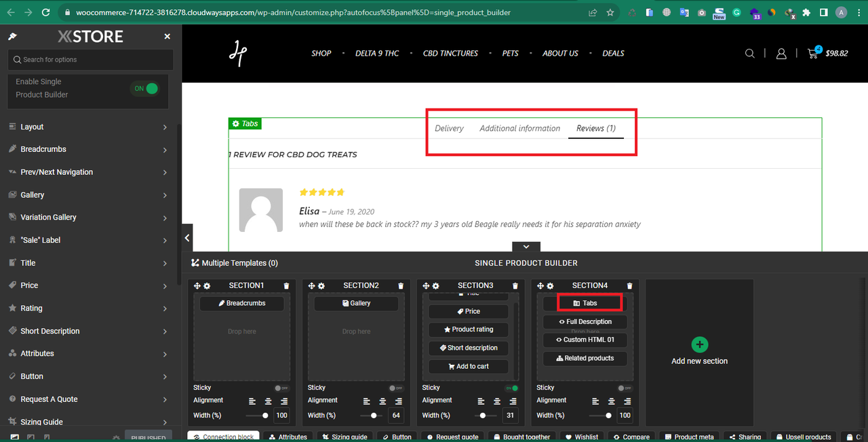
Task: Open the site search magnifier icon
Action: pyautogui.click(x=750, y=53)
